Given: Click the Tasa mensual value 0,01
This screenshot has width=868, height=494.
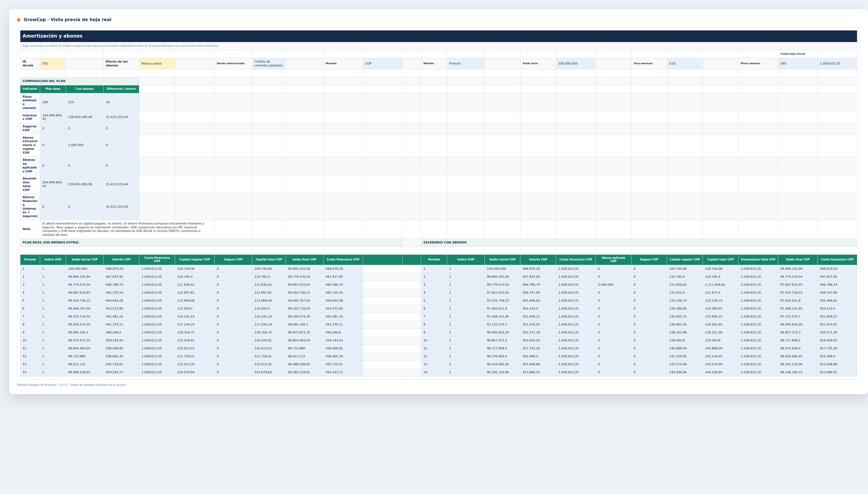Looking at the screenshot, I should tap(685, 63).
